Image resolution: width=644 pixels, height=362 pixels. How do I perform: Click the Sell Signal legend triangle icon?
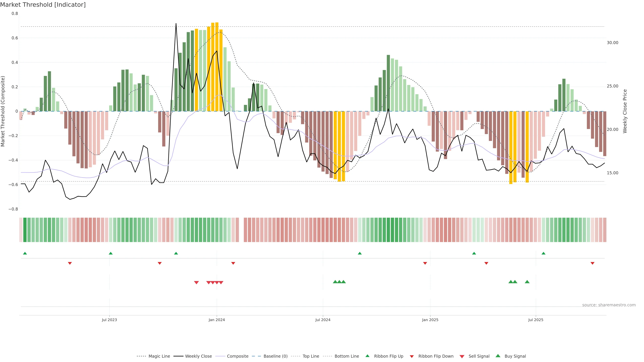click(x=462, y=356)
